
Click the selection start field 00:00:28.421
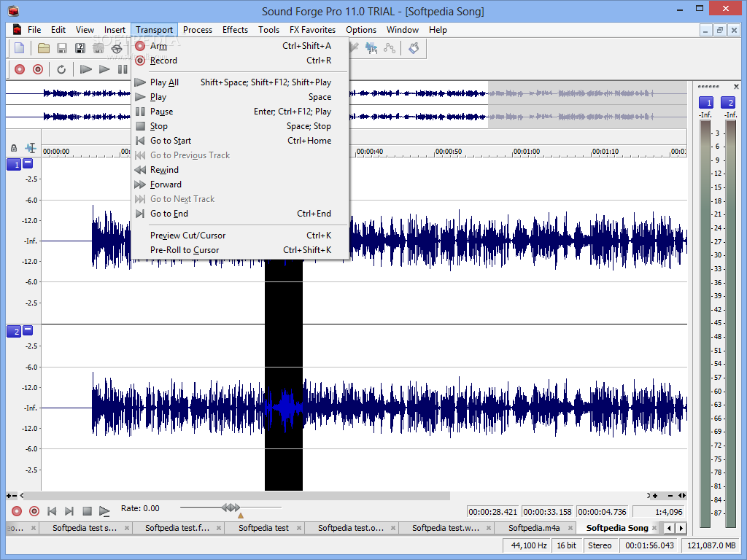(493, 512)
